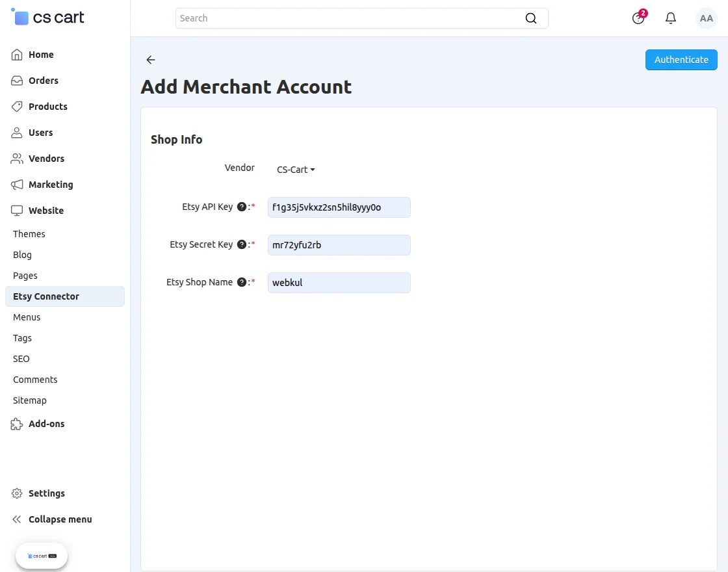Click the Etsy Shop Name label text
Image resolution: width=728 pixels, height=572 pixels.
point(200,282)
